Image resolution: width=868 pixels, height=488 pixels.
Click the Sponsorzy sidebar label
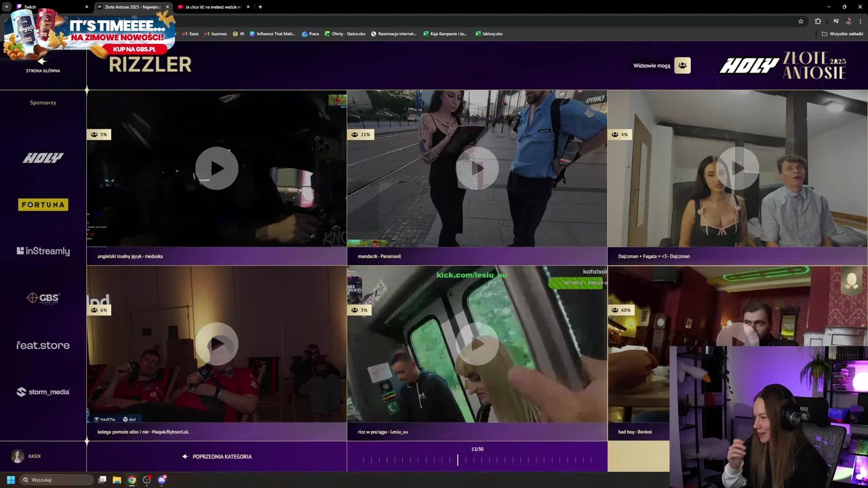[x=43, y=102]
